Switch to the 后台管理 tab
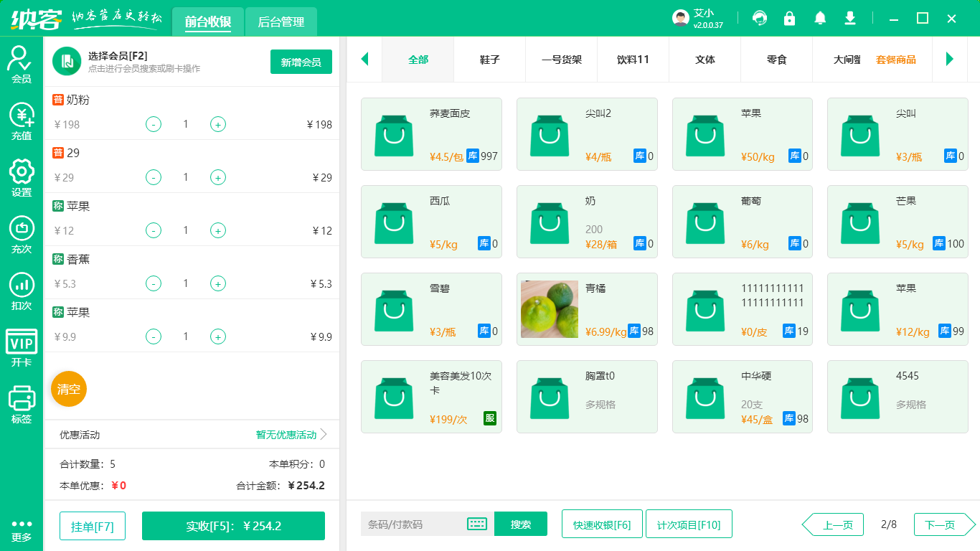This screenshot has height=551, width=980. [x=280, y=22]
